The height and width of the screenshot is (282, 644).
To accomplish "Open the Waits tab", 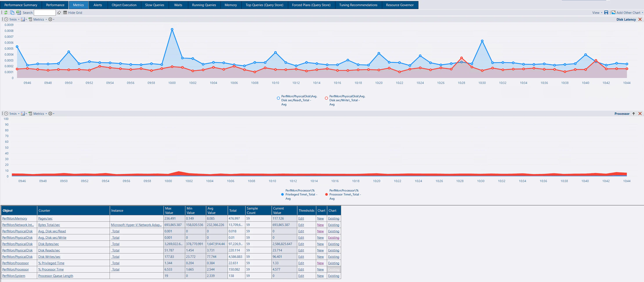I will pos(178,5).
